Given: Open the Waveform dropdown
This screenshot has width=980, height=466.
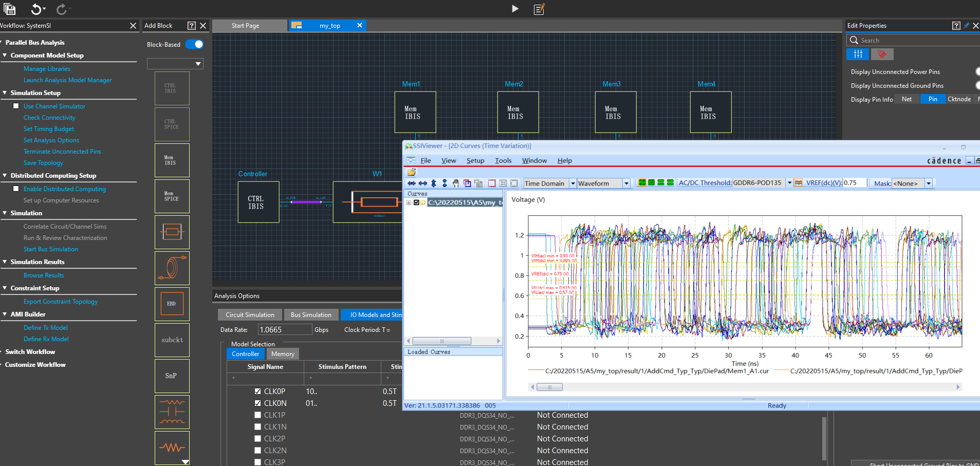Looking at the screenshot, I should pyautogui.click(x=626, y=183).
